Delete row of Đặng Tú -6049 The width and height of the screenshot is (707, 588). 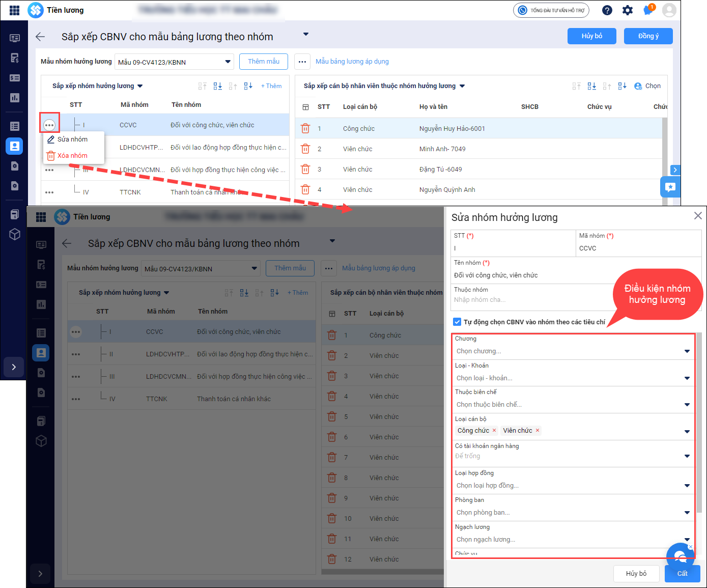[305, 169]
